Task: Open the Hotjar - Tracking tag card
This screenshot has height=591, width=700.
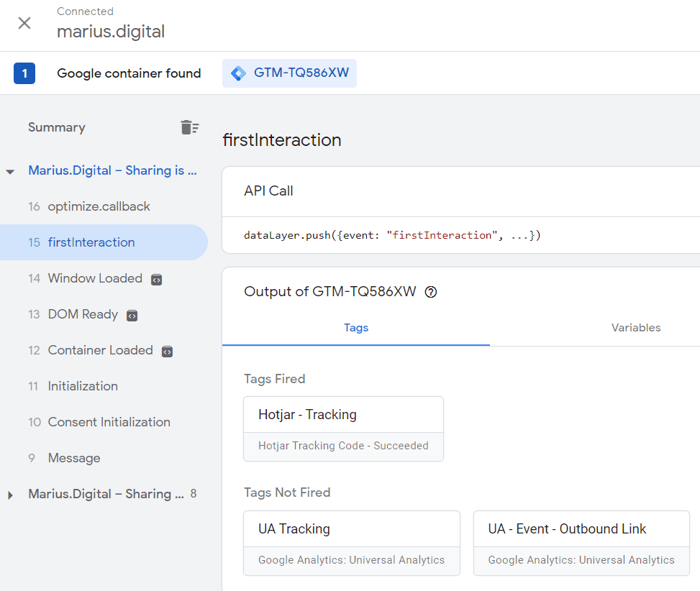Action: 343,429
